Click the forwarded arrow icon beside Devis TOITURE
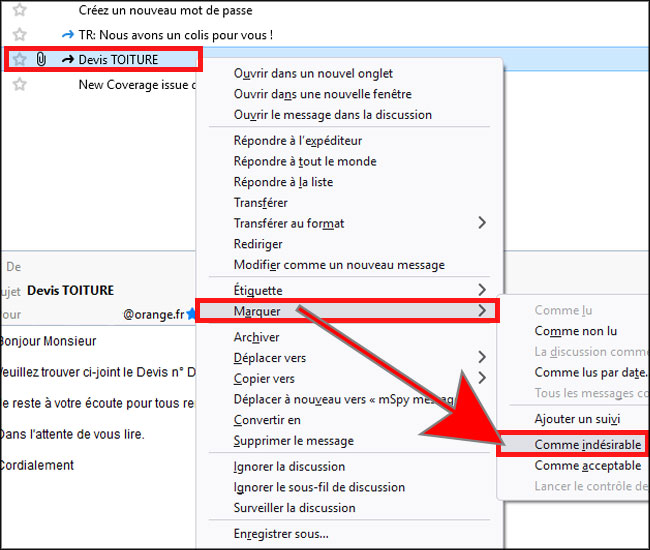 (68, 60)
